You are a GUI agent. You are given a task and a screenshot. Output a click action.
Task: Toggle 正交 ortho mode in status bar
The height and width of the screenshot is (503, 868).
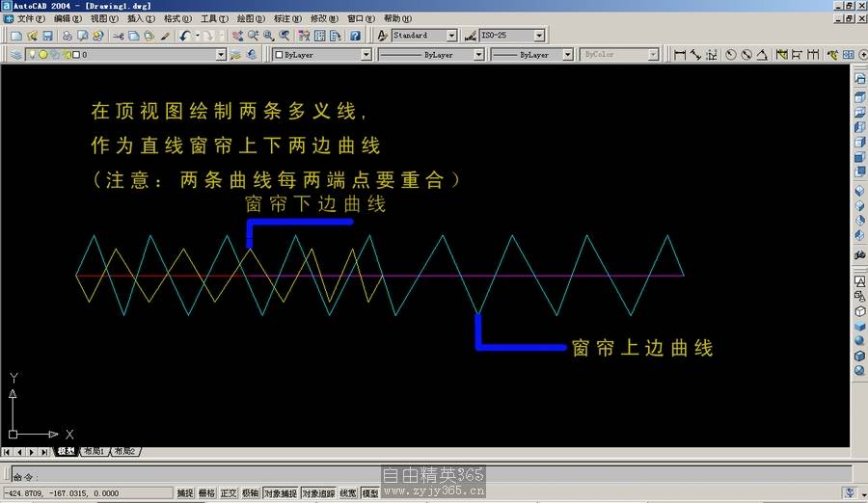[x=229, y=493]
